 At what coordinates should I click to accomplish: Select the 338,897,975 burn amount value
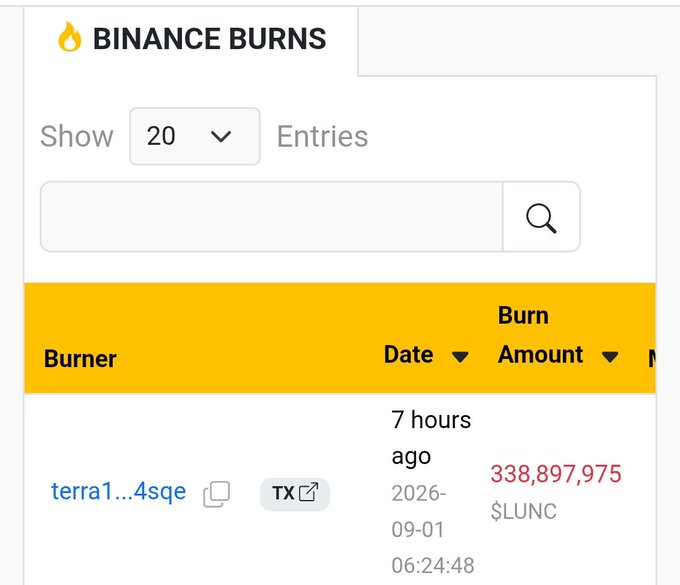click(x=556, y=474)
